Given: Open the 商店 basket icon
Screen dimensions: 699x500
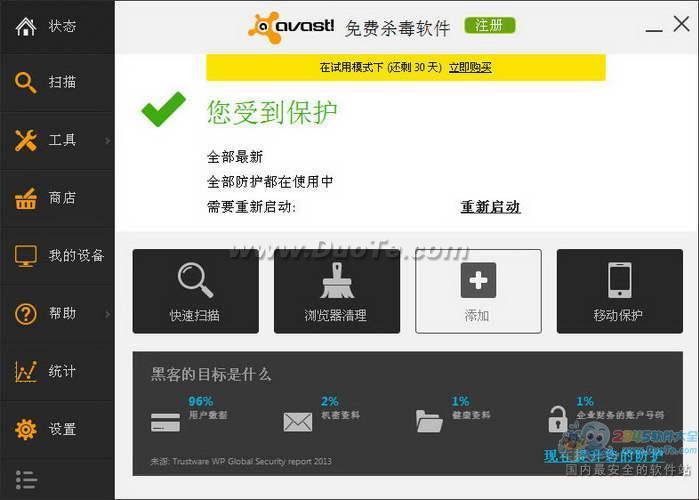Looking at the screenshot, I should pos(25,198).
